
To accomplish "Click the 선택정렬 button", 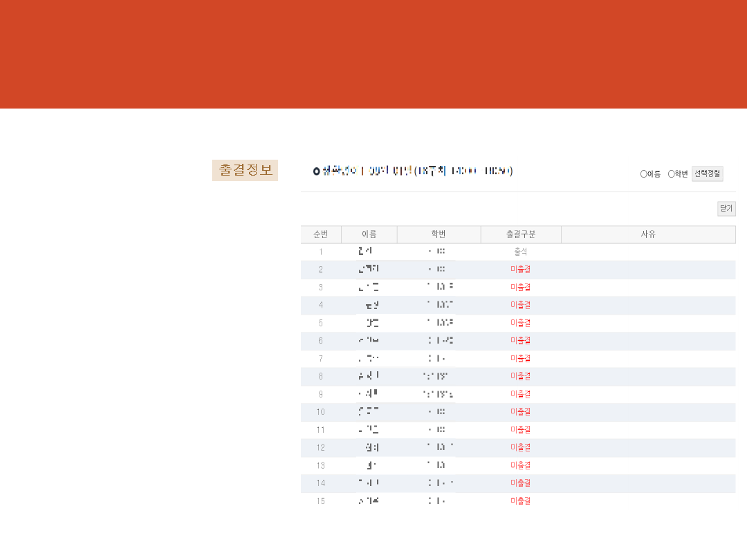I will coord(707,174).
